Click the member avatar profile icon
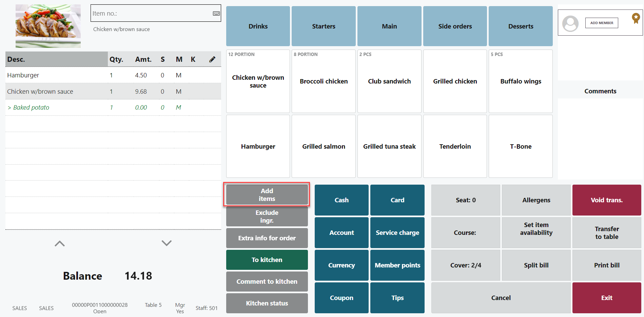The image size is (644, 317). 570,23
